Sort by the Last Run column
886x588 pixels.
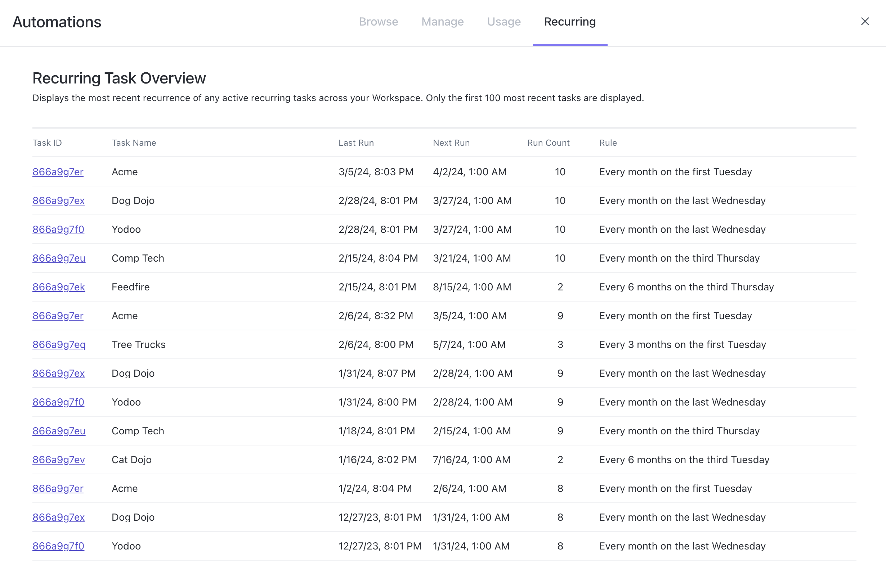[x=356, y=143]
